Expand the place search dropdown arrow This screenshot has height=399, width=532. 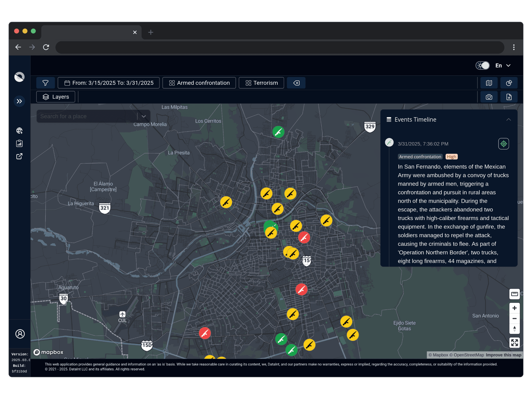point(144,116)
